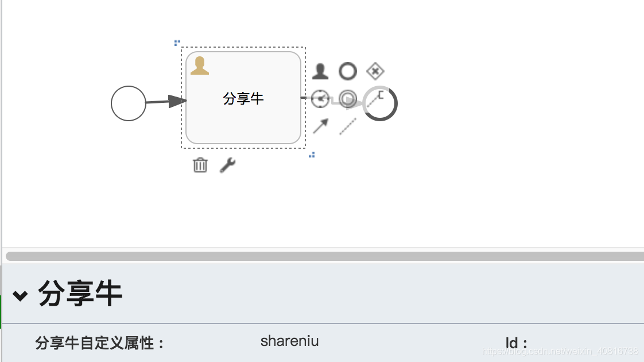Image resolution: width=644 pixels, height=362 pixels.
Task: Select the start event circle
Action: [x=130, y=103]
